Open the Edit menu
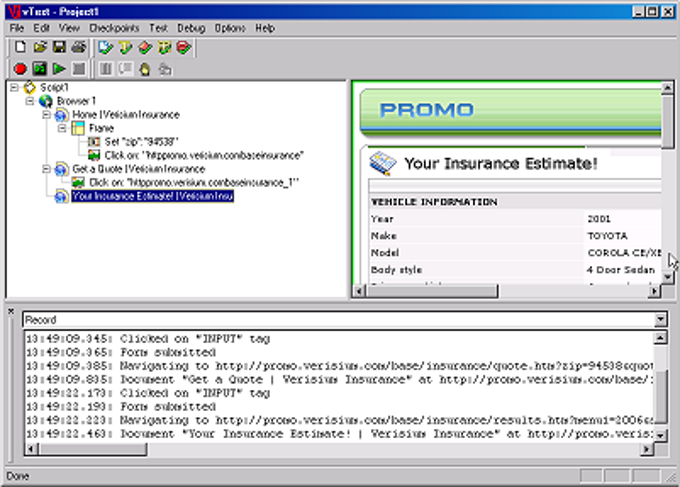The height and width of the screenshot is (487, 680). (42, 28)
